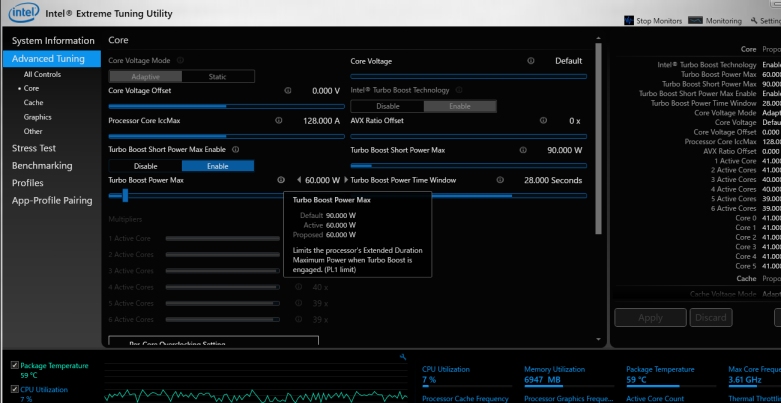Click the Core Voltage Offset slider
Screen dimensions: 781x403
click(227, 106)
